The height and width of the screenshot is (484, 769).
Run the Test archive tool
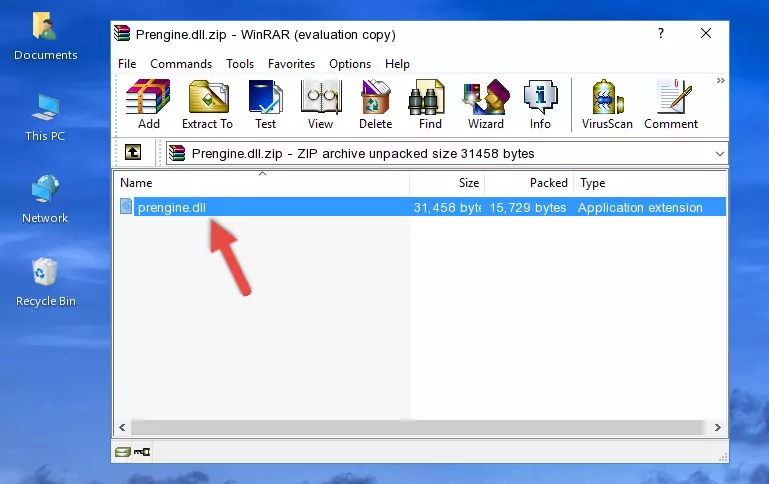[x=265, y=104]
